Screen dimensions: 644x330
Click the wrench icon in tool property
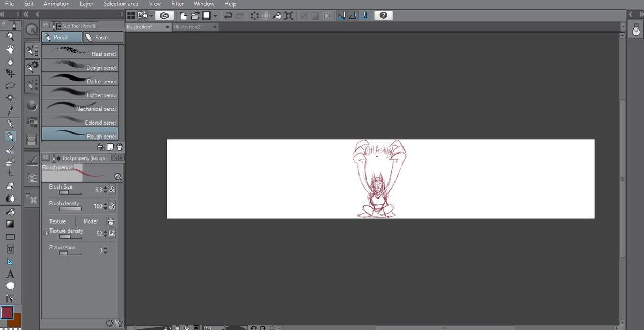(119, 324)
